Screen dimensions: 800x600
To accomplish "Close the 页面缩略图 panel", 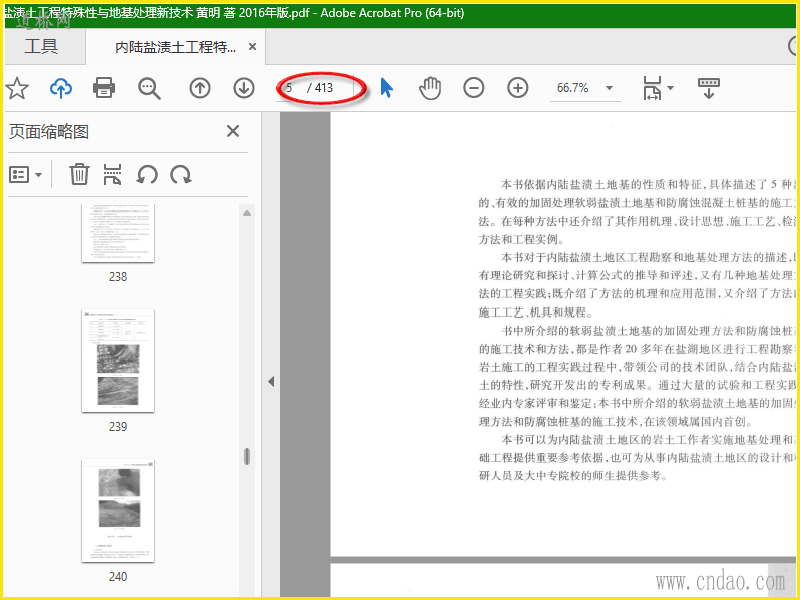I will 233,132.
